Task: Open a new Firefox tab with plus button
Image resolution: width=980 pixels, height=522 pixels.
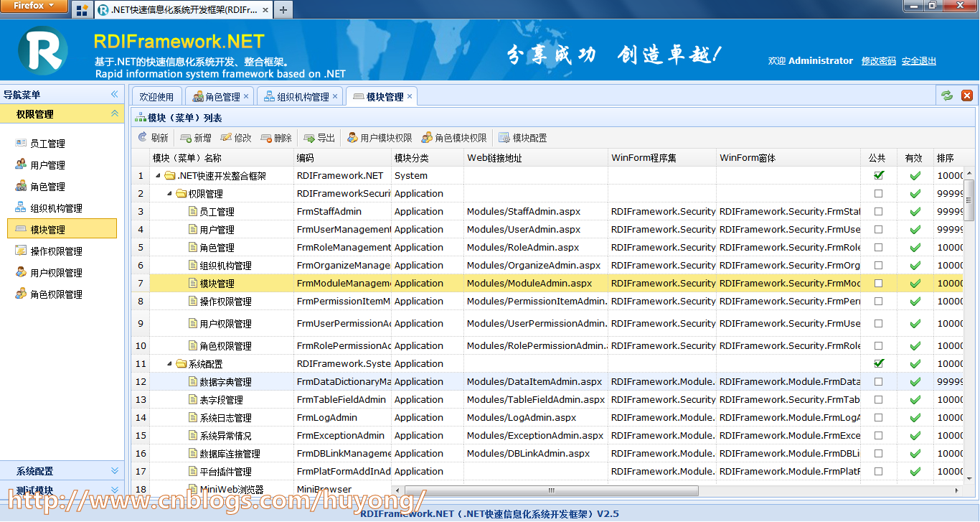Action: click(x=283, y=10)
